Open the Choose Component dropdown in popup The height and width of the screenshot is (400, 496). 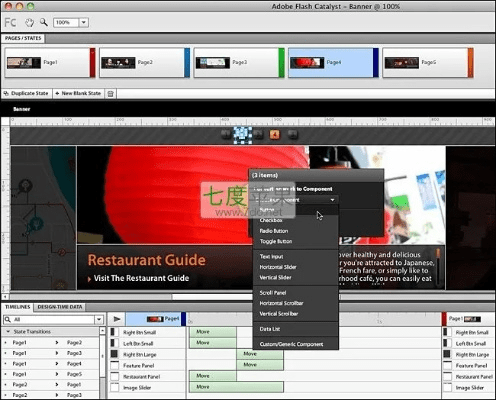click(295, 200)
